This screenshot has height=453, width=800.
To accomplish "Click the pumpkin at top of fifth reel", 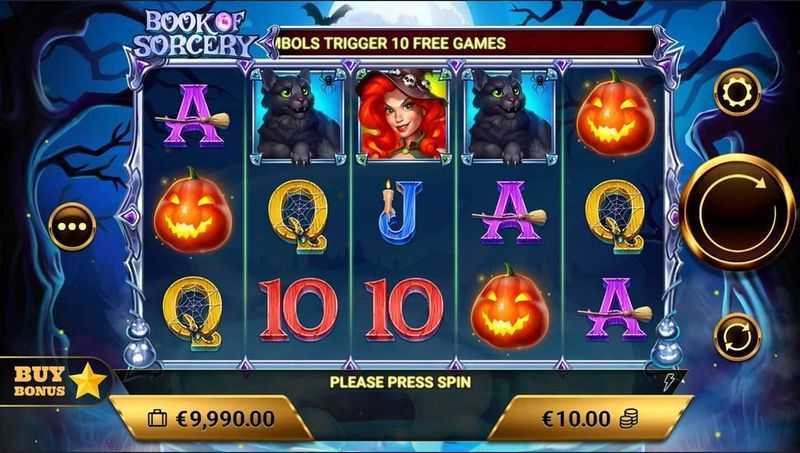I will tap(615, 114).
